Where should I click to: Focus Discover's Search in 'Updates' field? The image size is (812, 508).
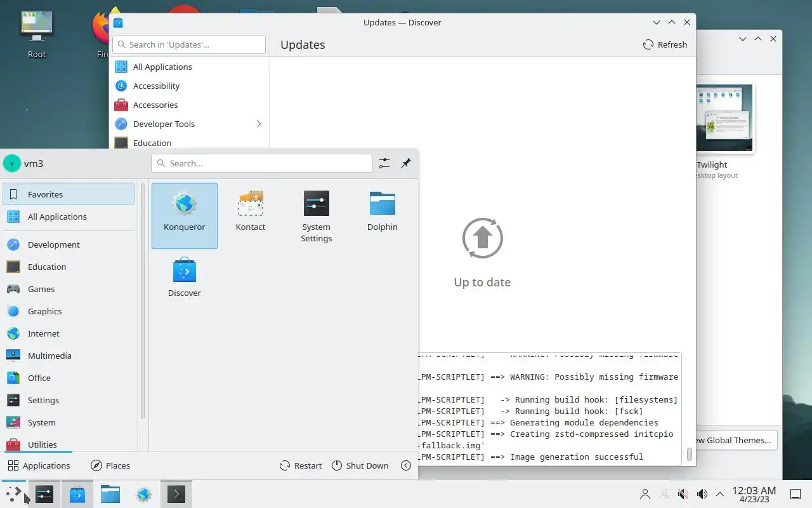coord(189,44)
